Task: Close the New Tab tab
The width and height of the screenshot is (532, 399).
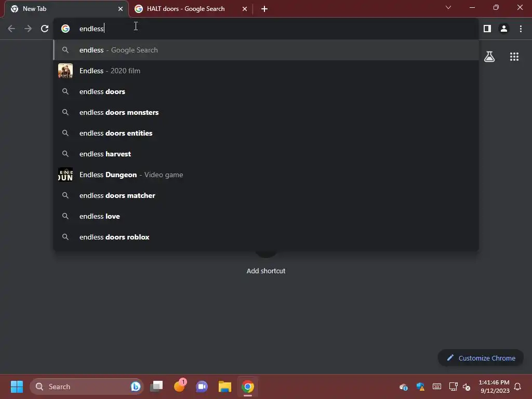Action: [x=121, y=9]
